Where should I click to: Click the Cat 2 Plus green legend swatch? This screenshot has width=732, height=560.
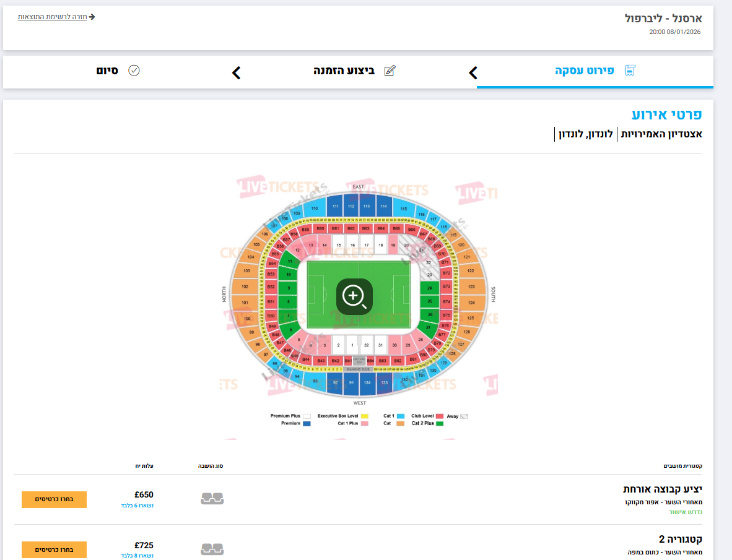(x=439, y=423)
